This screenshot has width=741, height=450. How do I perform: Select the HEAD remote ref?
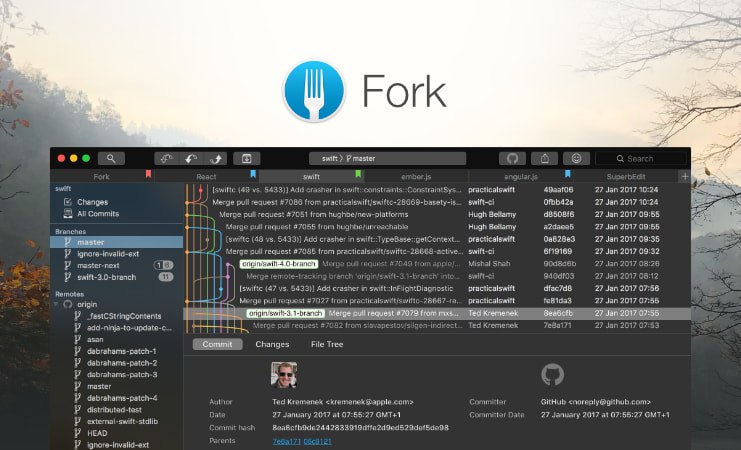[97, 433]
